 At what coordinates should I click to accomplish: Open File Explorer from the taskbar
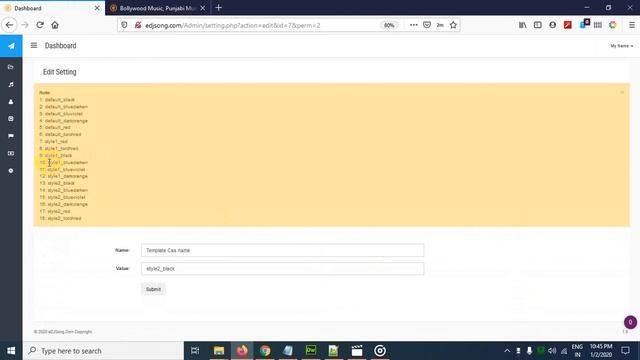219,351
